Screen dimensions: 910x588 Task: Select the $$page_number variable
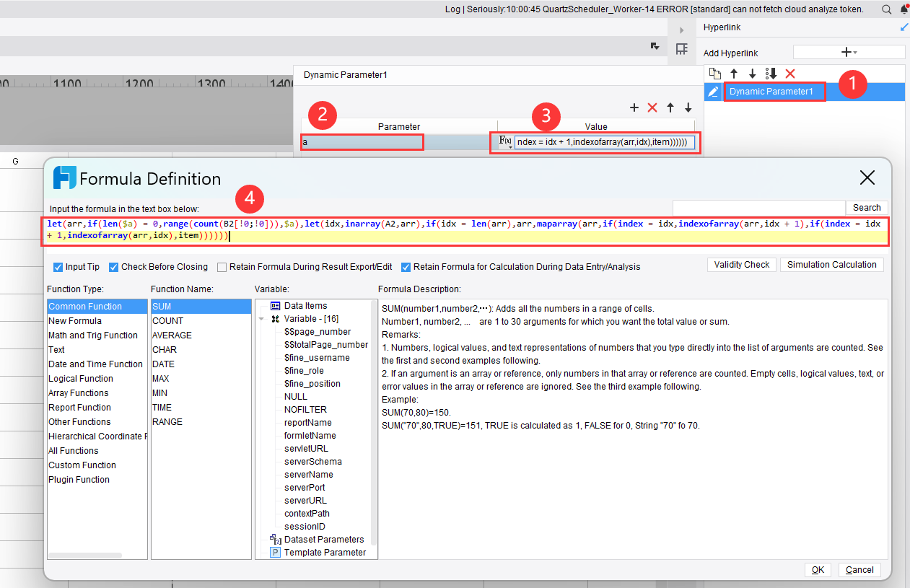[x=318, y=332]
